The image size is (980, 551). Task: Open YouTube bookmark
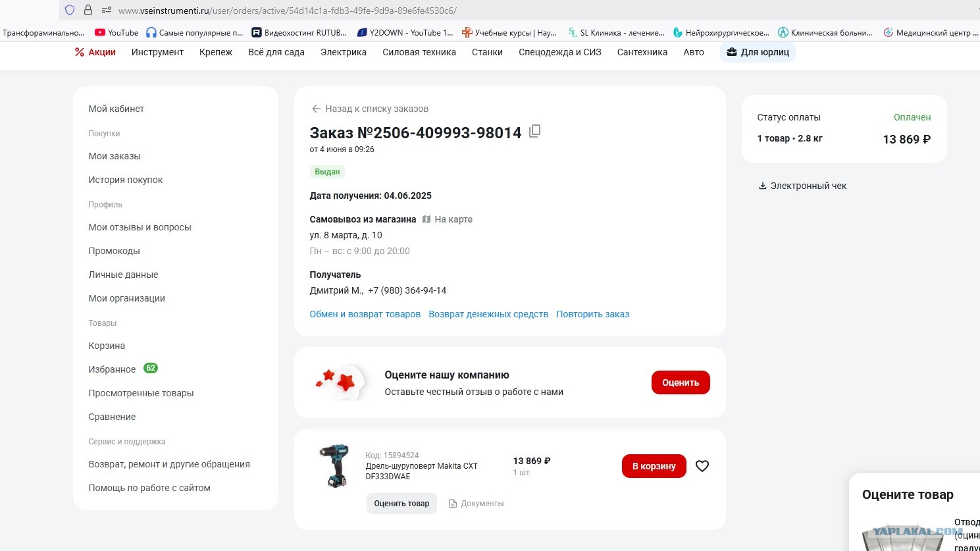pos(116,32)
